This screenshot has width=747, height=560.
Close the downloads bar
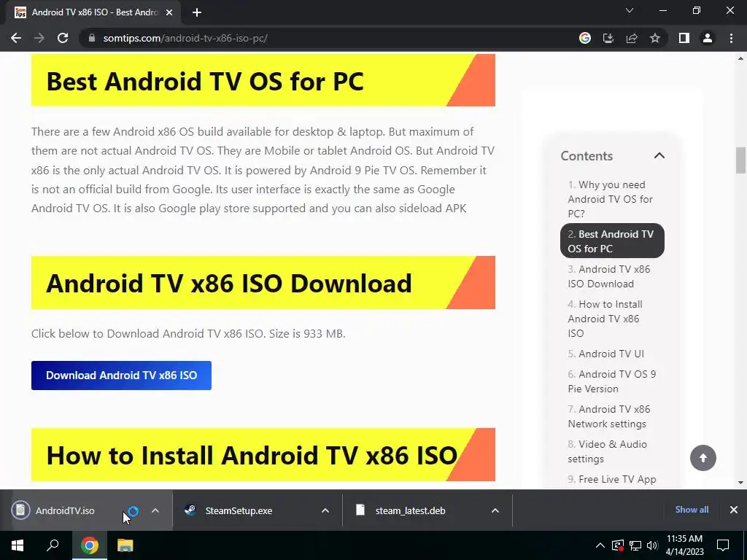click(x=734, y=510)
